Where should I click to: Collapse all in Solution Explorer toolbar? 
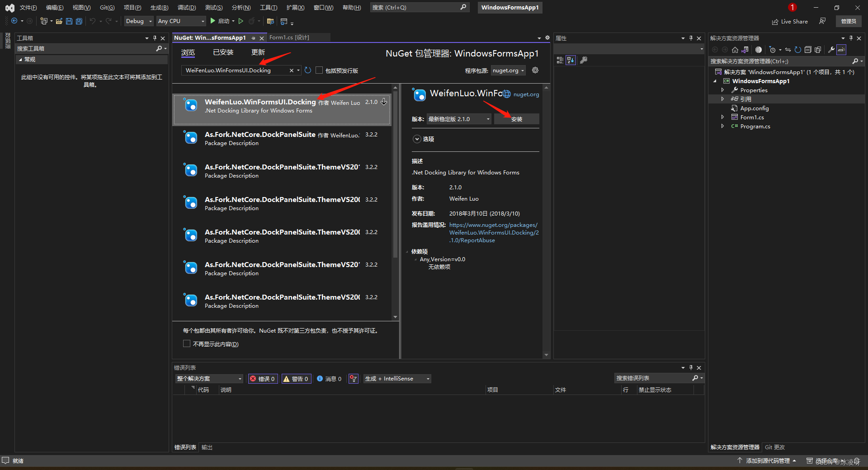808,50
